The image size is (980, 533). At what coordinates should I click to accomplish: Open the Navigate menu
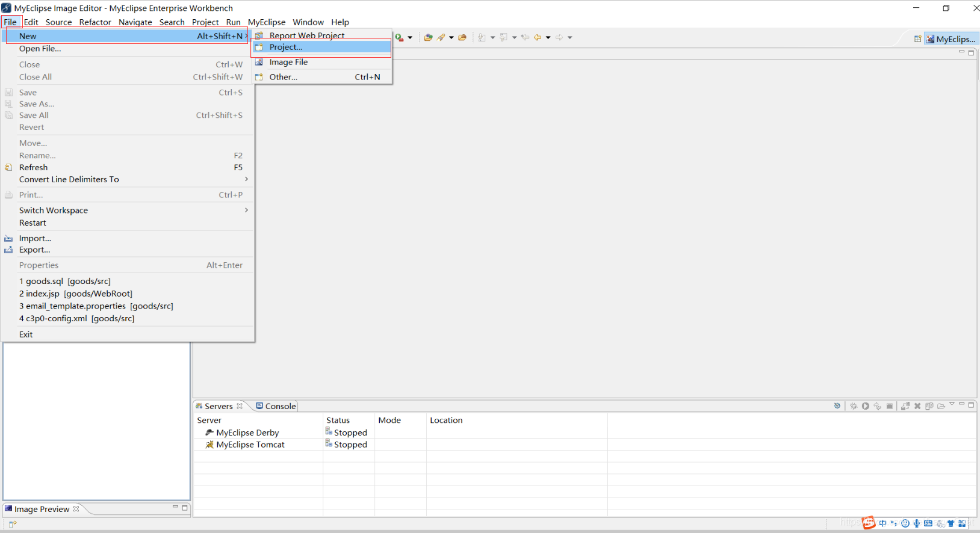(x=135, y=22)
